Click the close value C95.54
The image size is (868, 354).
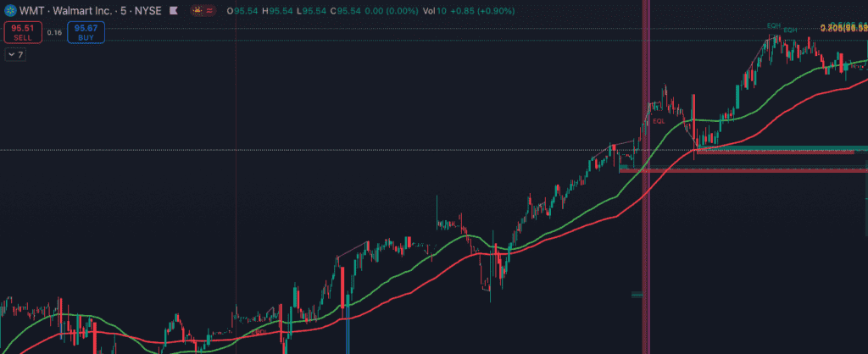[x=346, y=10]
